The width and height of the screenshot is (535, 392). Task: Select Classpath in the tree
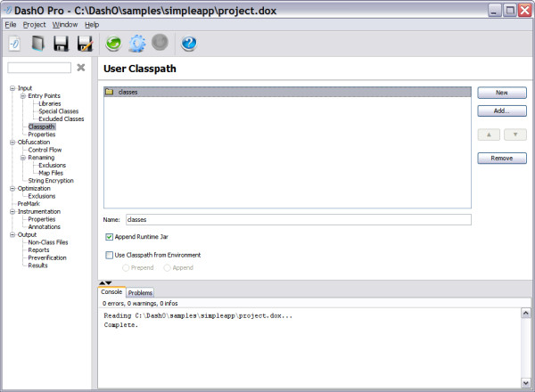coord(42,127)
